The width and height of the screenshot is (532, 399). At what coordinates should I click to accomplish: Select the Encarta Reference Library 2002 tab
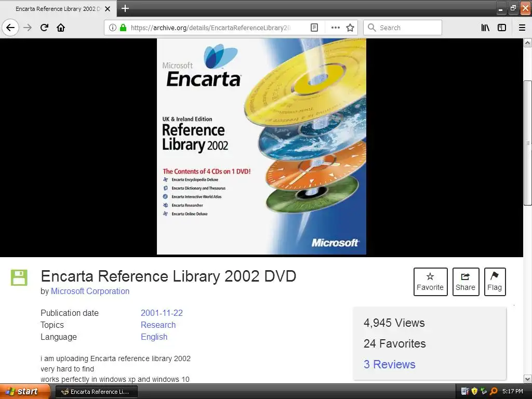coord(58,9)
